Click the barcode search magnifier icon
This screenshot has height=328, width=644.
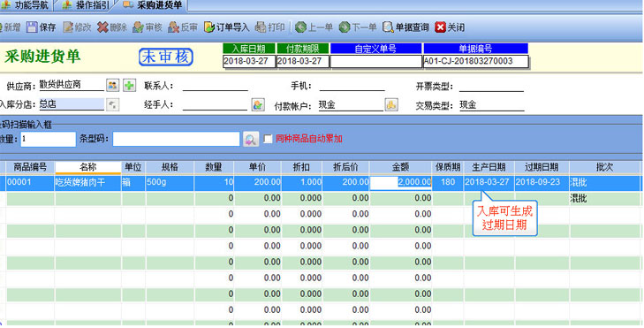point(251,139)
